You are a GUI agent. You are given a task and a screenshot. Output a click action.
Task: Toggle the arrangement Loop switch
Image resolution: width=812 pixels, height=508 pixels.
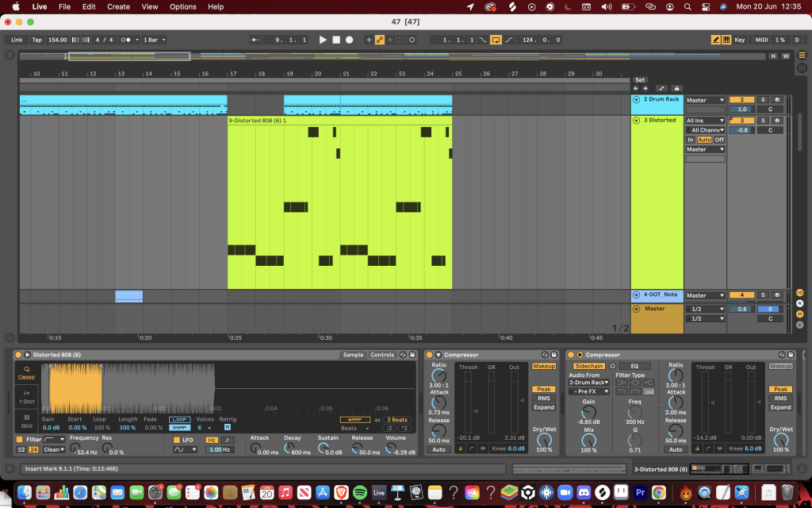[x=496, y=40]
